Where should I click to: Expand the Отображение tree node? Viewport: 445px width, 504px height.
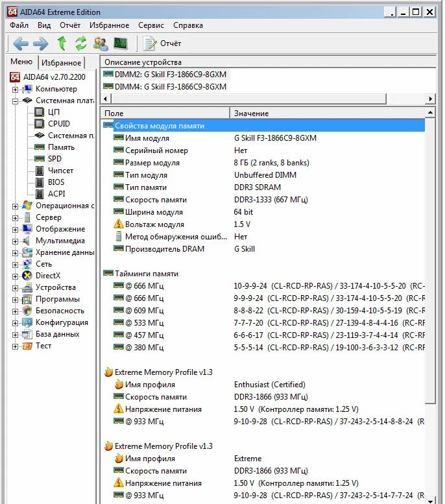[15, 230]
